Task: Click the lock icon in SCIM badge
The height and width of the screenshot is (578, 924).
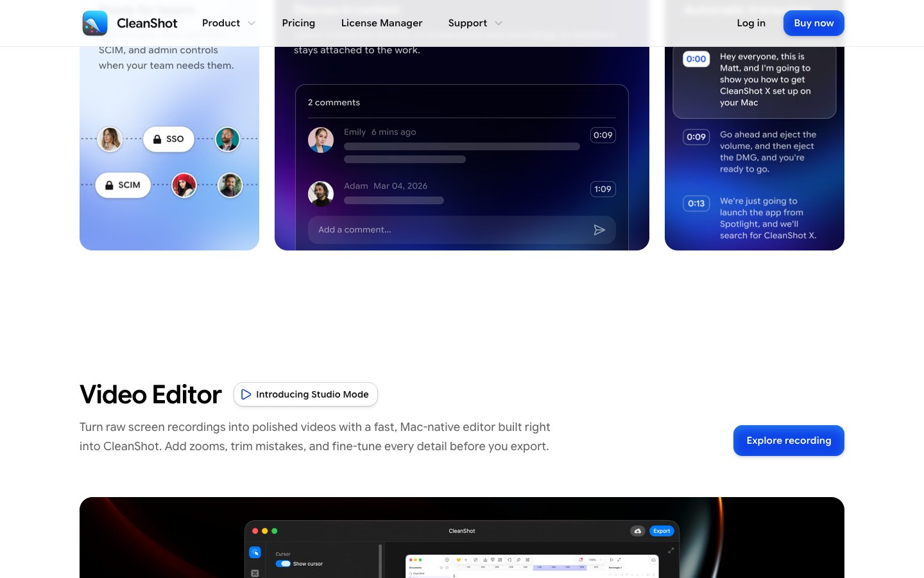Action: point(110,185)
